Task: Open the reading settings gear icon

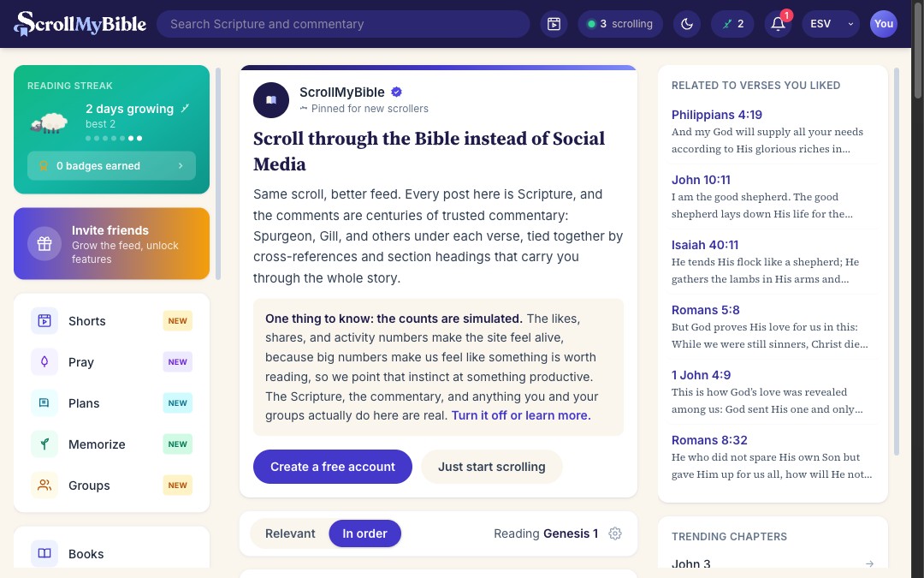Action: click(x=615, y=533)
